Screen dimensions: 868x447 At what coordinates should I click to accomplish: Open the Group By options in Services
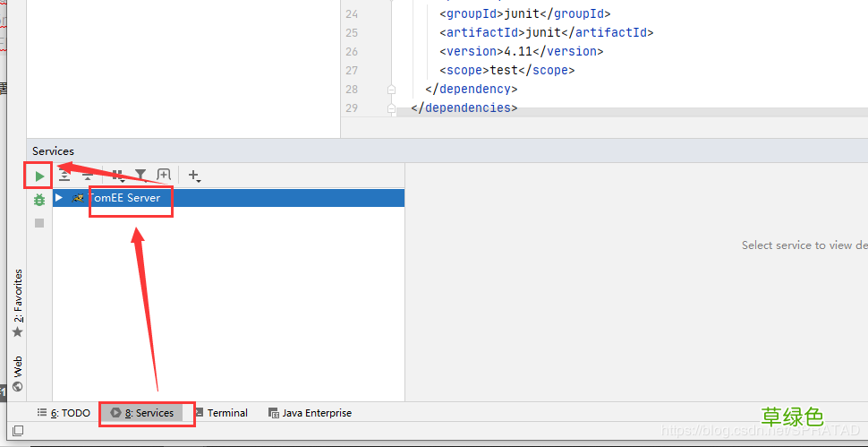(117, 176)
